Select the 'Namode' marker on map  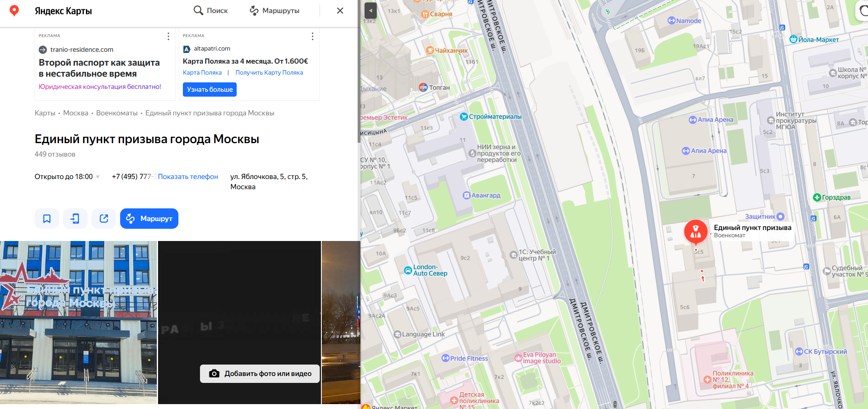point(672,21)
